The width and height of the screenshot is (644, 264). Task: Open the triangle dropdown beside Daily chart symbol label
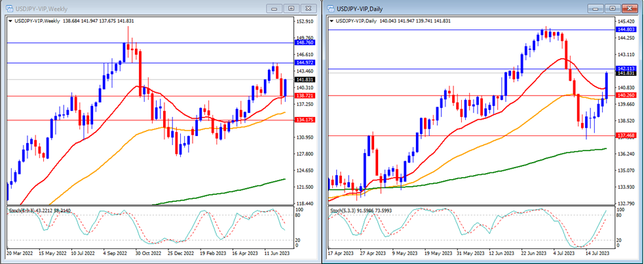332,21
